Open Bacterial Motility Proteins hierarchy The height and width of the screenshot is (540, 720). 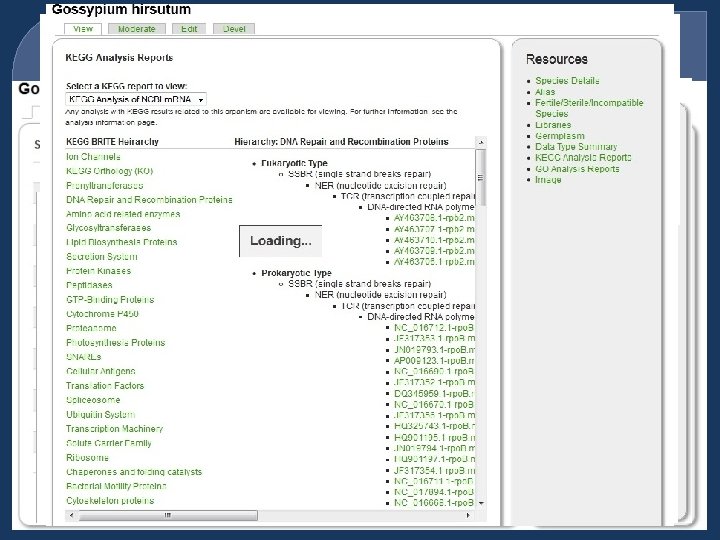click(x=116, y=486)
